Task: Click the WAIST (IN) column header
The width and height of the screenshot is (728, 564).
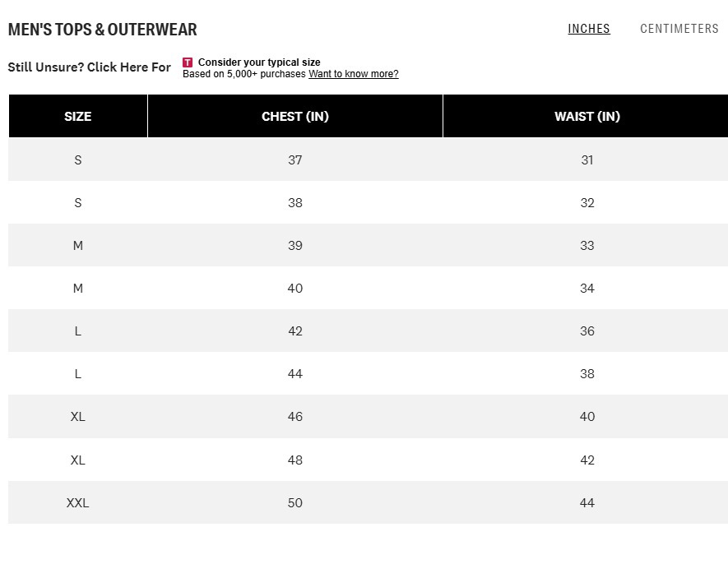Action: (587, 116)
